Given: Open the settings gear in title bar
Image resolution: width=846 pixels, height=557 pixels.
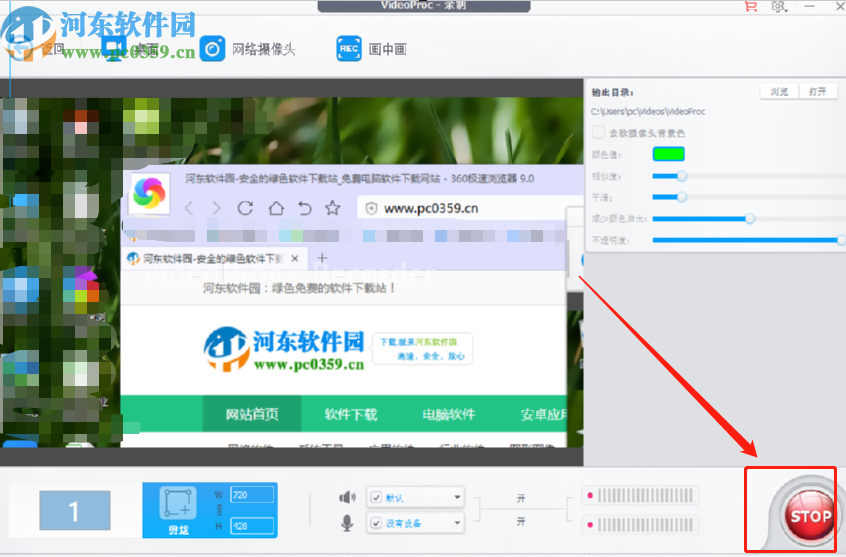Looking at the screenshot, I should click(x=779, y=6).
